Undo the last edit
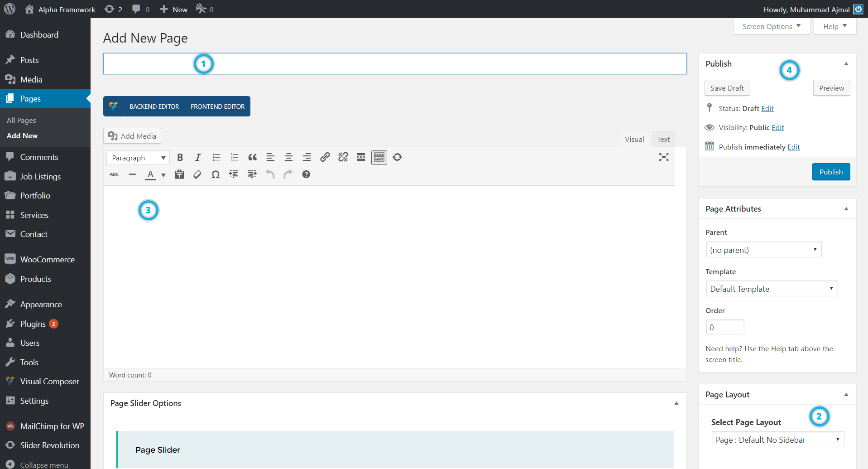This screenshot has height=469, width=868. pyautogui.click(x=270, y=174)
